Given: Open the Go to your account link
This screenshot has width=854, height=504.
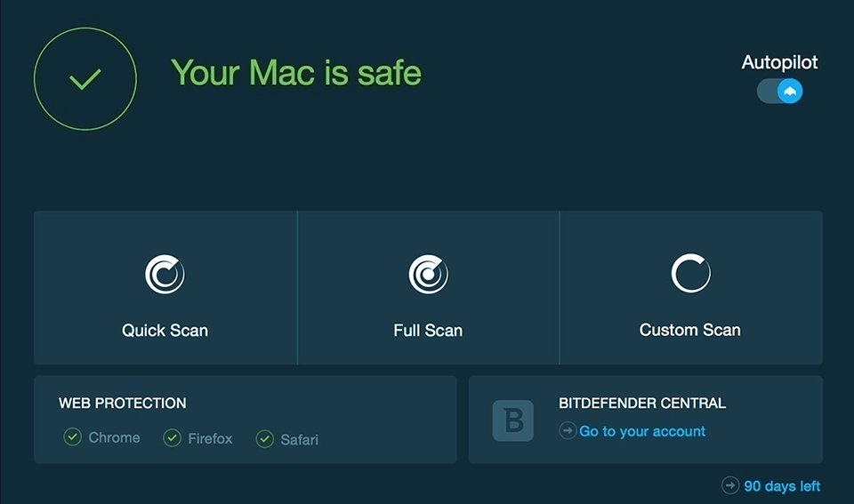Looking at the screenshot, I should (642, 431).
